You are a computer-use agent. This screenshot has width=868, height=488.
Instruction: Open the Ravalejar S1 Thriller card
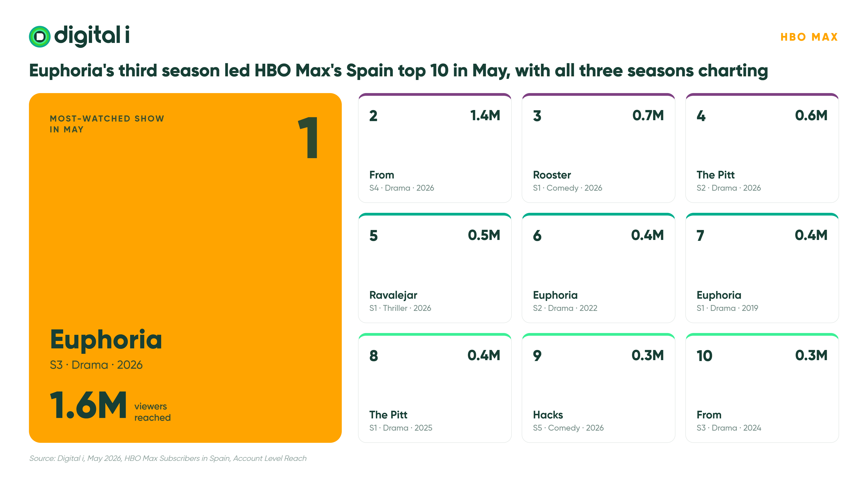pos(435,268)
